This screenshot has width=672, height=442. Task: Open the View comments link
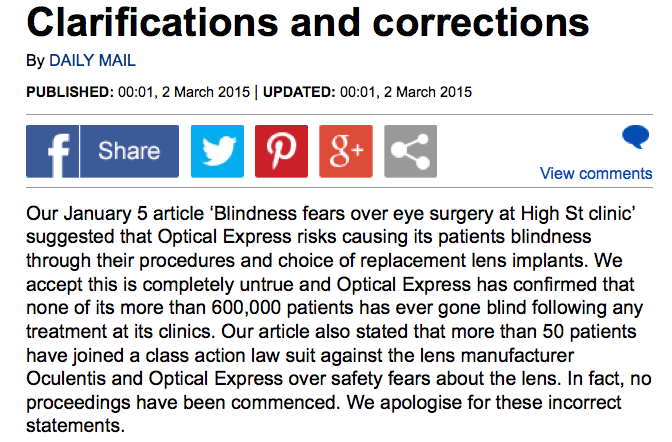596,174
